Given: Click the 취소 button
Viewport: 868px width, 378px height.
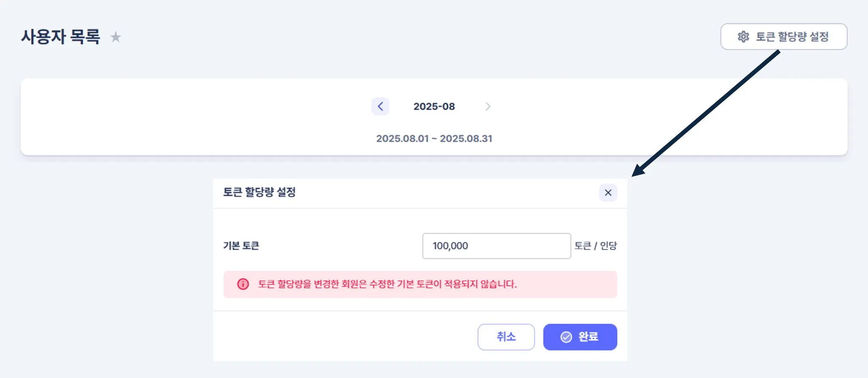Looking at the screenshot, I should [506, 337].
